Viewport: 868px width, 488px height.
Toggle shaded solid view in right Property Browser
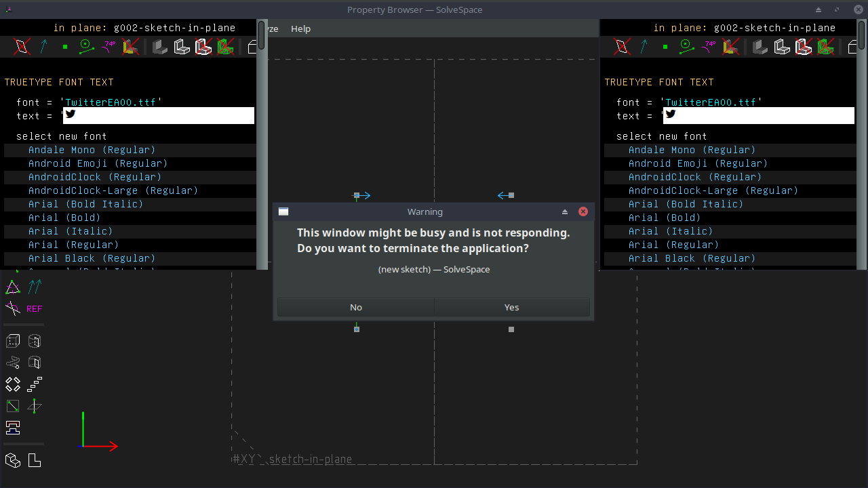coord(760,46)
